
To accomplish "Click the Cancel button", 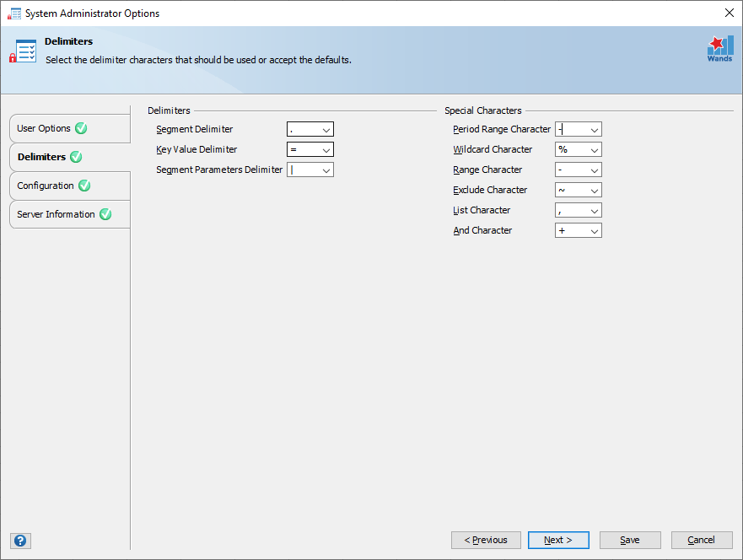I will 702,540.
